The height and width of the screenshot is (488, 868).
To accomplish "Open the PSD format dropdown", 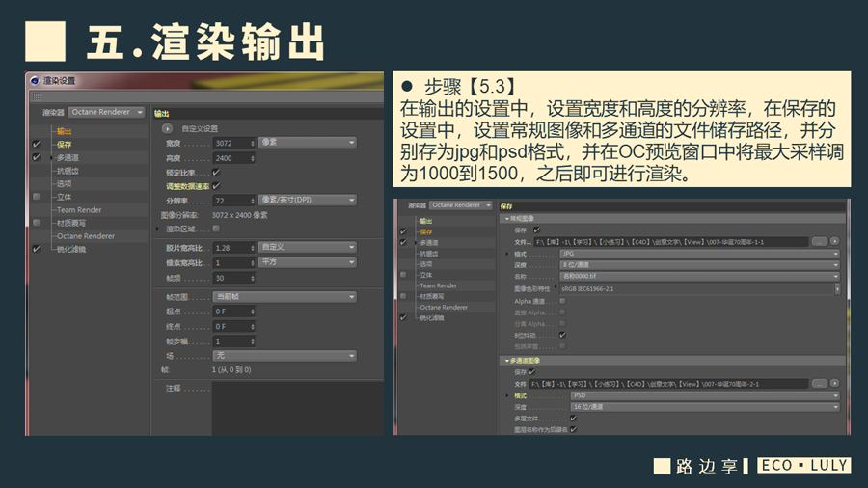I will pos(705,395).
